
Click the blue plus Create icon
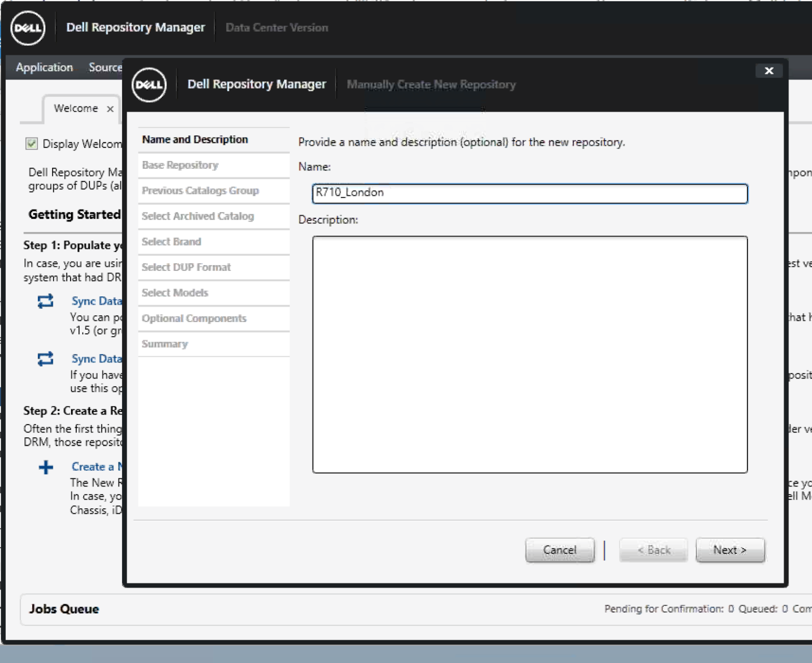pos(46,467)
